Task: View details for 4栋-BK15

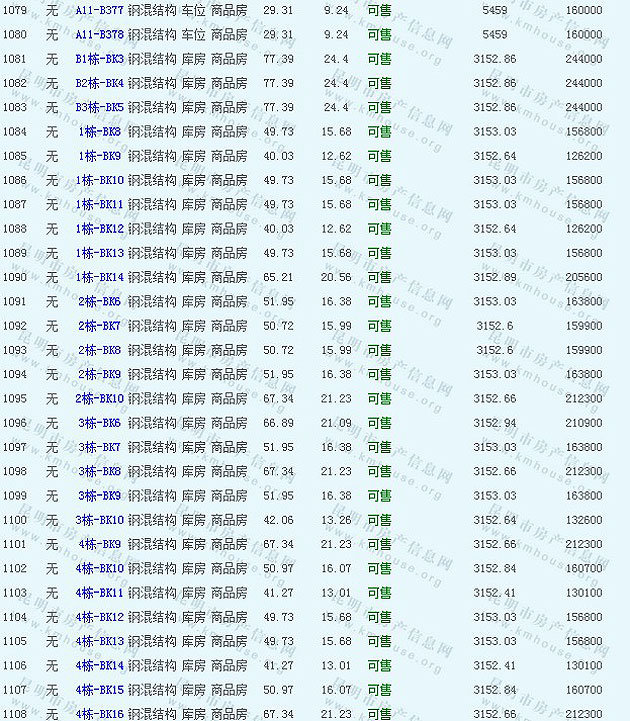Action: click(x=100, y=690)
